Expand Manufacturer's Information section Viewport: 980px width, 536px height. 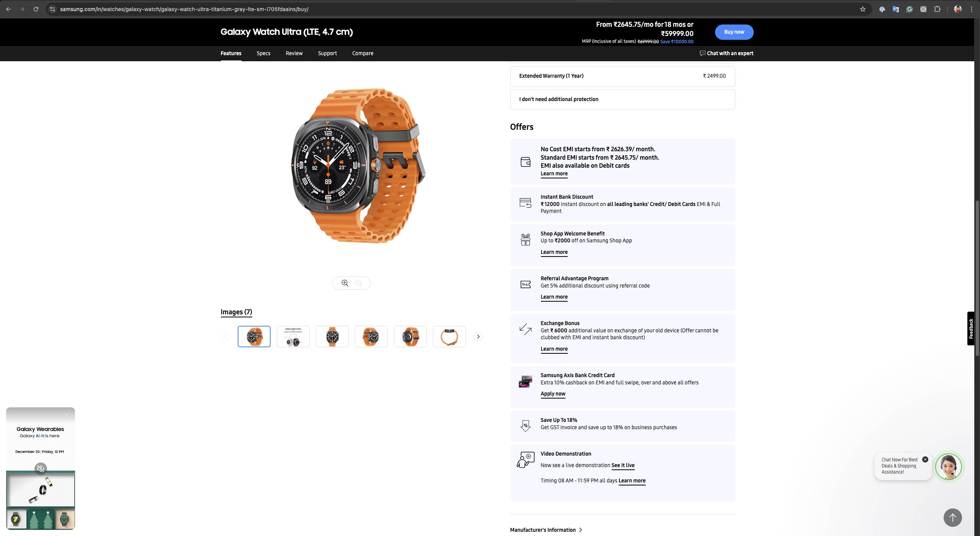pyautogui.click(x=546, y=530)
